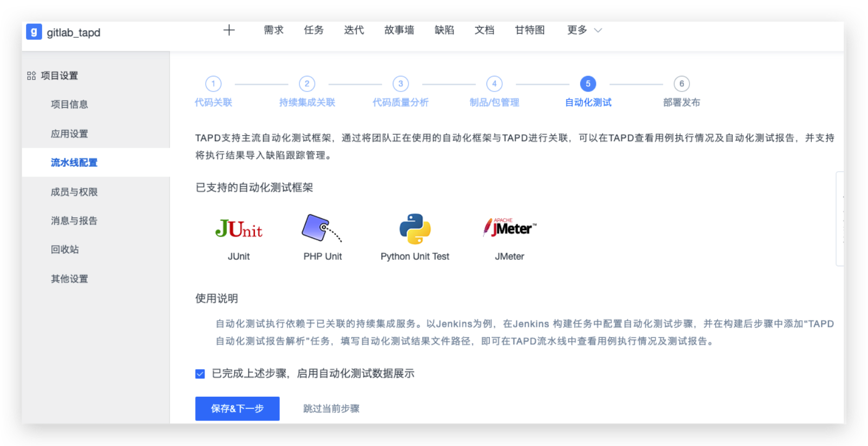The width and height of the screenshot is (868, 446).
Task: Click the gitlab_tapd project name
Action: point(74,32)
